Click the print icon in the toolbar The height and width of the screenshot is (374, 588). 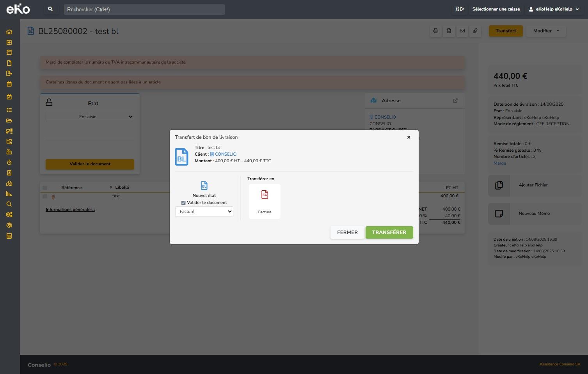[x=435, y=31]
